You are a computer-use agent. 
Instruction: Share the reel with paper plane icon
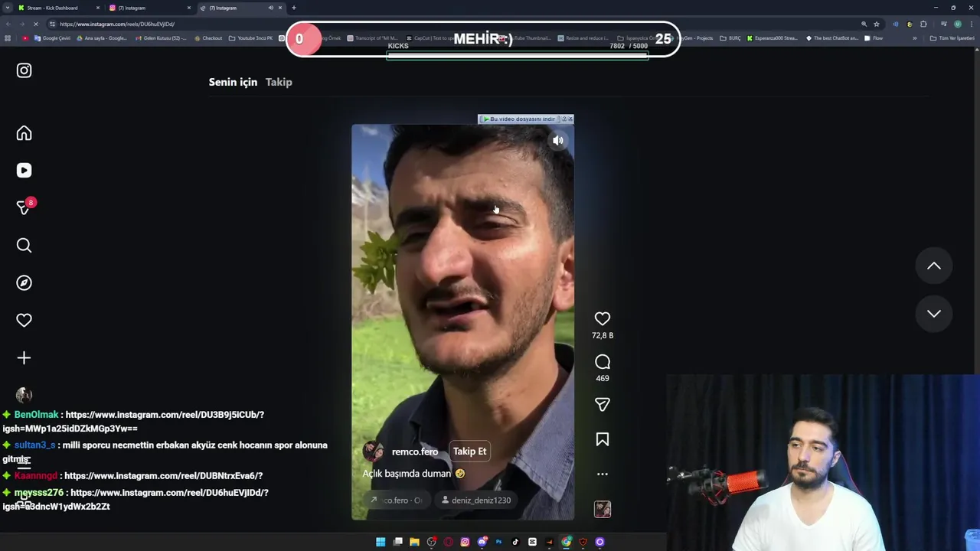tap(603, 404)
